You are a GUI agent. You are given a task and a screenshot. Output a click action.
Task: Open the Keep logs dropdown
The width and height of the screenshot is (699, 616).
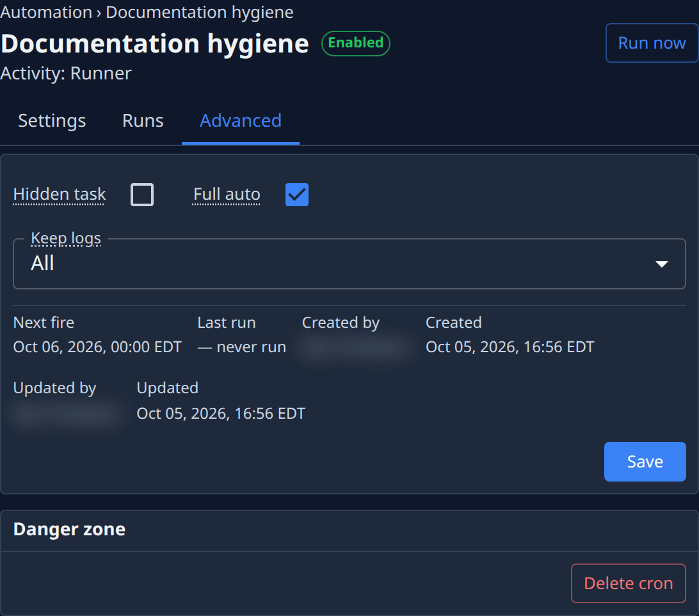(349, 264)
